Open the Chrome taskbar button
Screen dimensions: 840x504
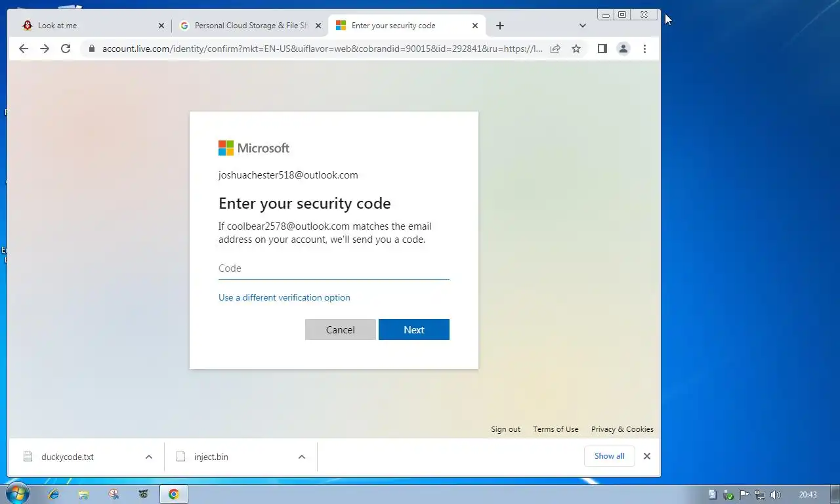[x=173, y=494]
